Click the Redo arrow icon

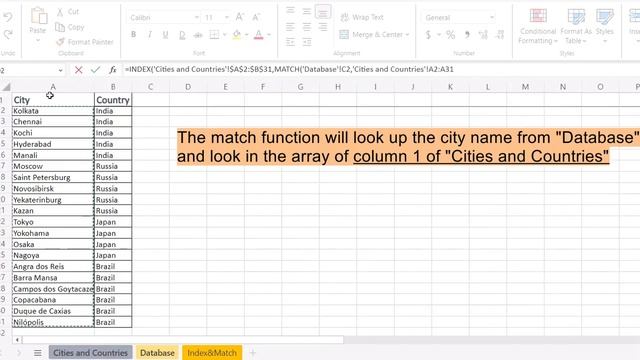(x=7, y=35)
